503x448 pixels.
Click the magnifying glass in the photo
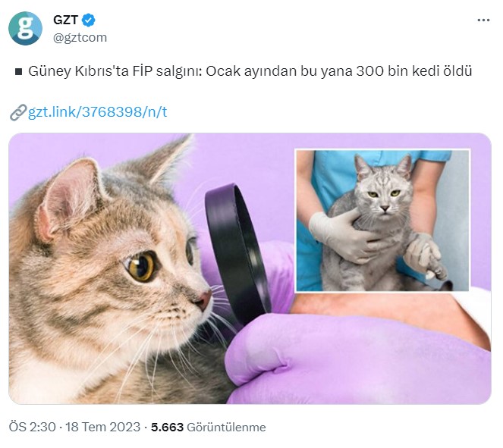pos(237,253)
